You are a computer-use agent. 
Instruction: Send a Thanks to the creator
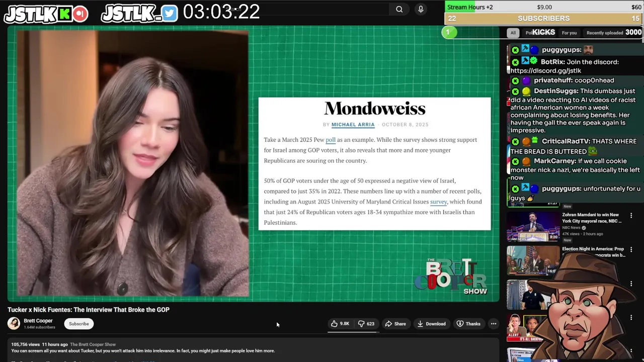click(468, 324)
